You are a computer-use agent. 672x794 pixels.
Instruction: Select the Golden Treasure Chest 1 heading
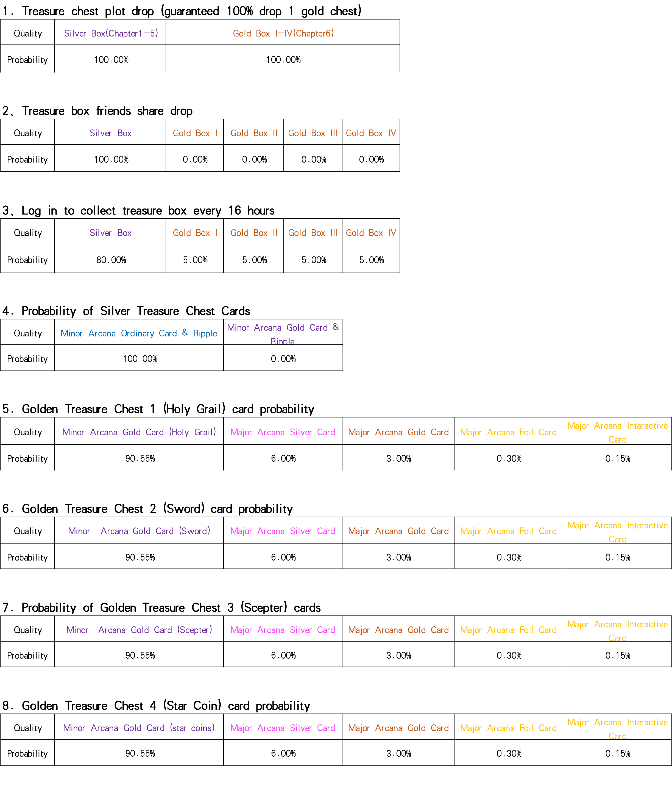coord(158,409)
